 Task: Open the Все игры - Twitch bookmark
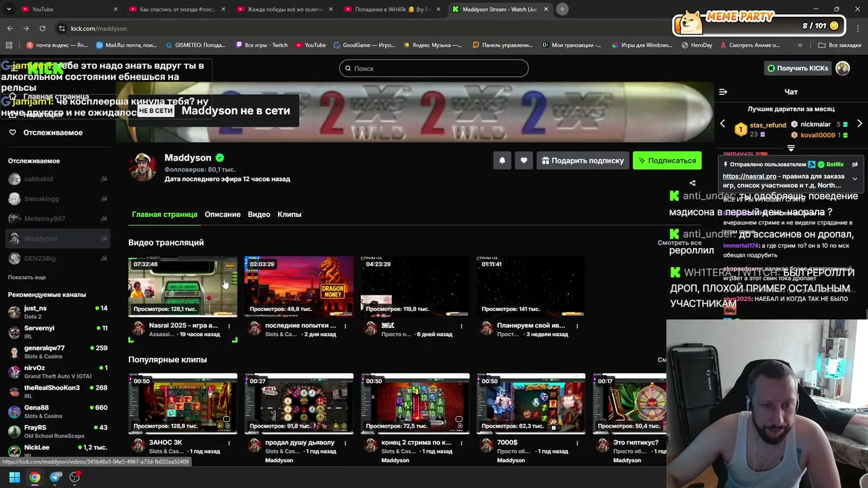coord(261,45)
